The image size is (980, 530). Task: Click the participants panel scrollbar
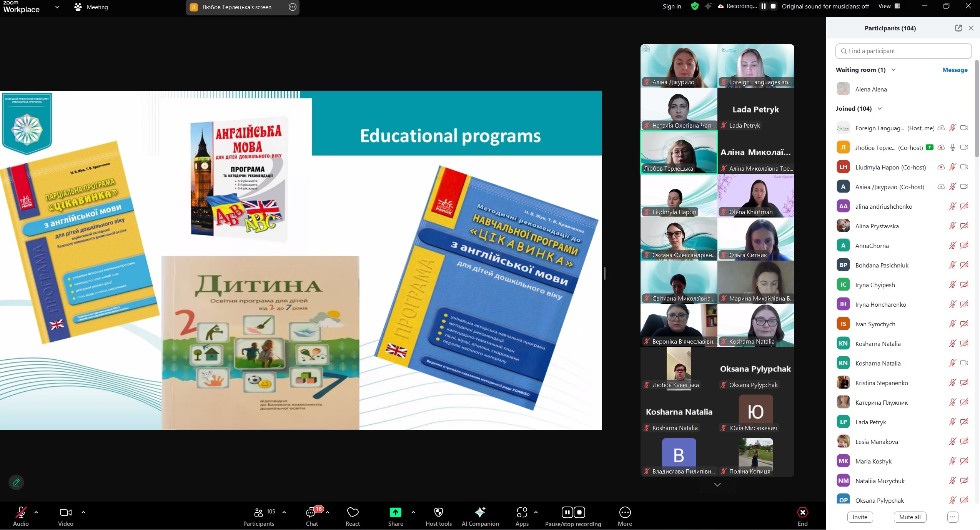coord(977,108)
